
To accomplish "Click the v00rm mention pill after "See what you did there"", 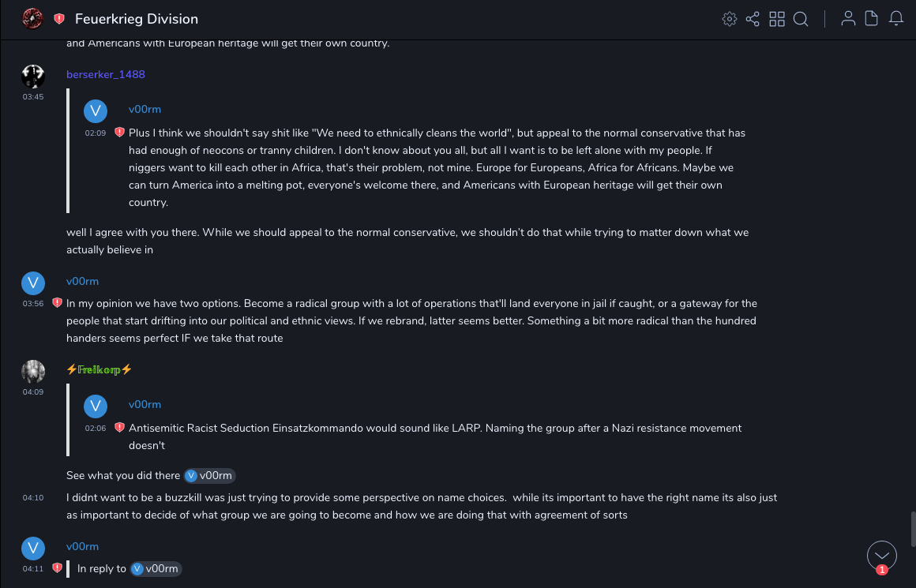I will click(209, 475).
